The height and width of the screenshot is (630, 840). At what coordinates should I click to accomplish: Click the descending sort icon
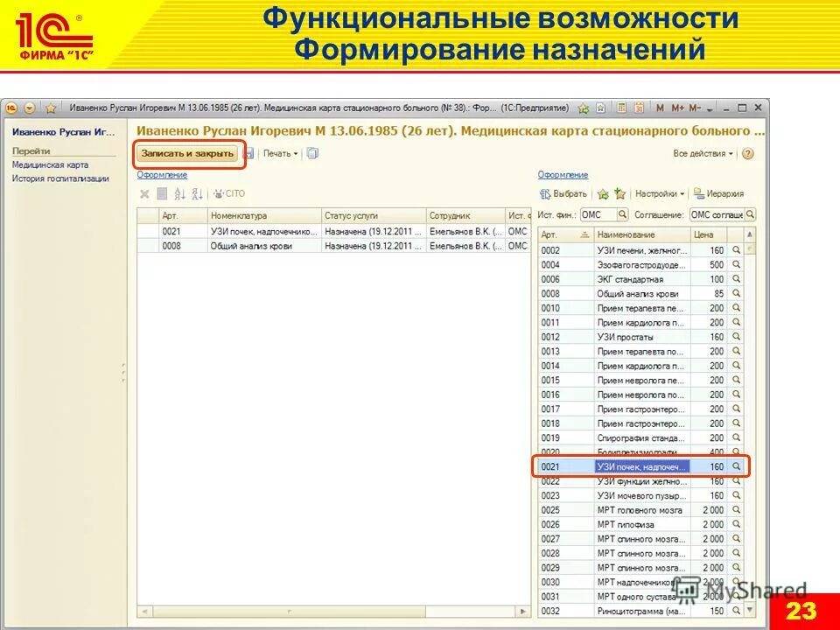coord(198,193)
